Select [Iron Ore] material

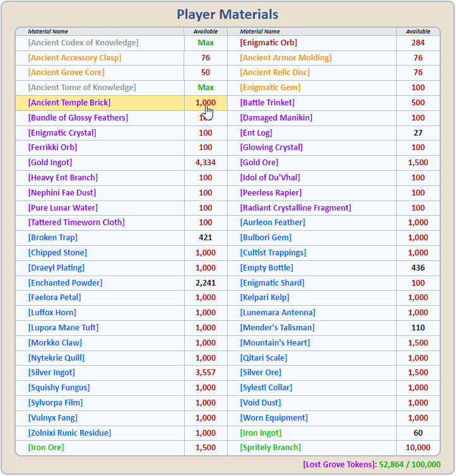(46, 449)
